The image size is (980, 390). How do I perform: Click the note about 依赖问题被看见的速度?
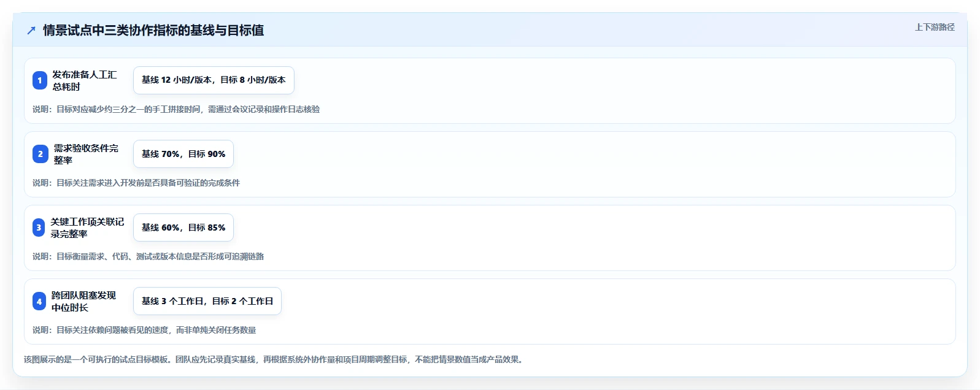pos(144,330)
